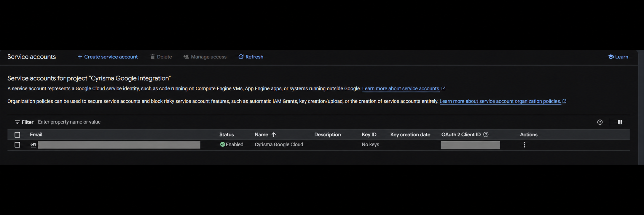Click the service account email icon in row

pos(33,145)
